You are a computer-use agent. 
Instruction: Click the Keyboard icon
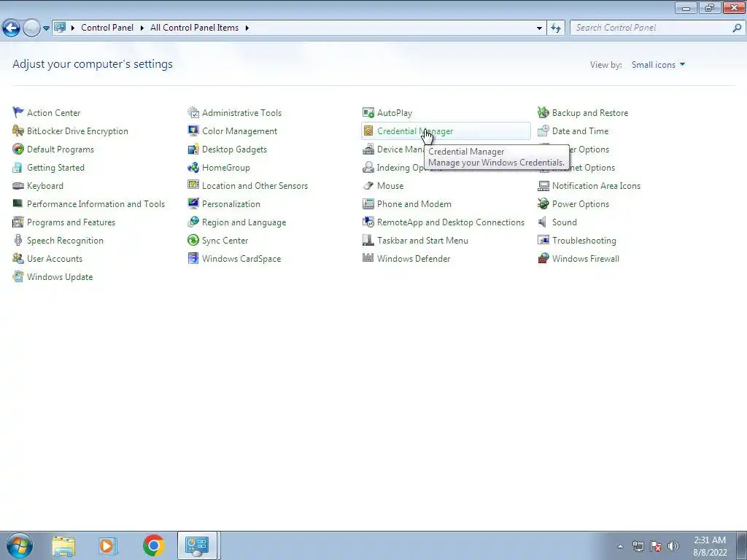pyautogui.click(x=18, y=186)
